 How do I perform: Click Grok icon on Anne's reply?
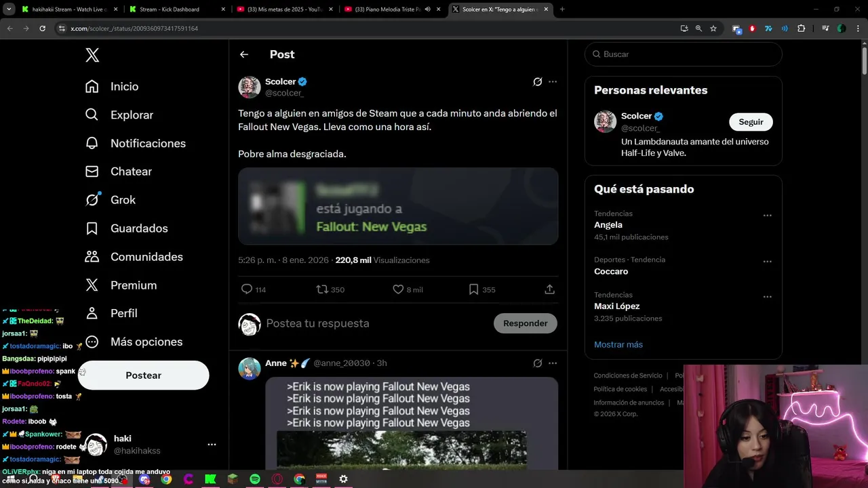click(x=537, y=363)
